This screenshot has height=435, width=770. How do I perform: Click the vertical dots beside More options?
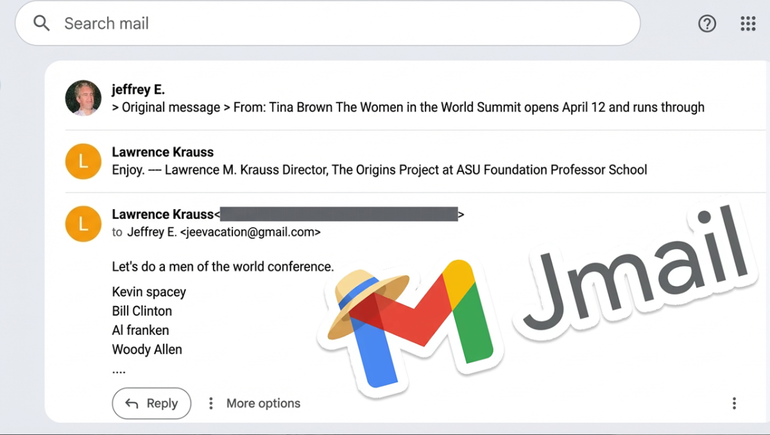pyautogui.click(x=211, y=403)
